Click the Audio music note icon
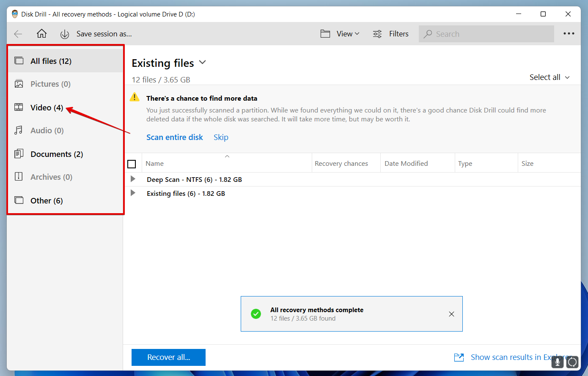The image size is (588, 376). [19, 130]
